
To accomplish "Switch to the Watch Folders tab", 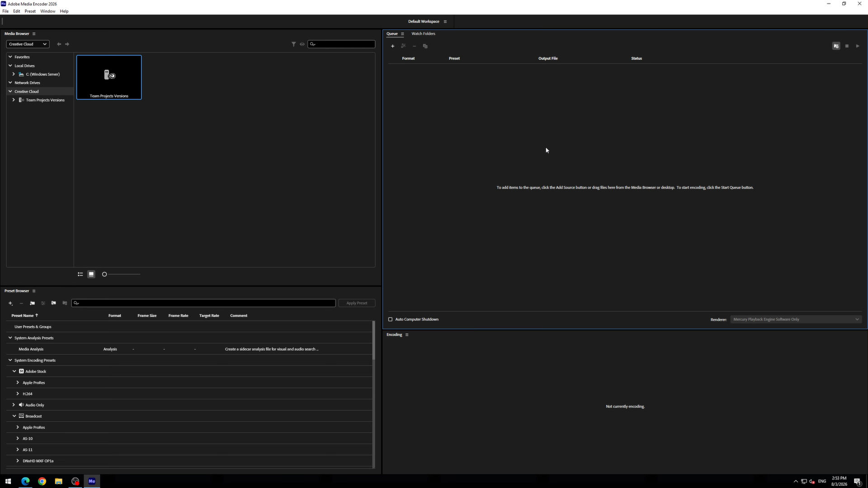I will [x=423, y=34].
